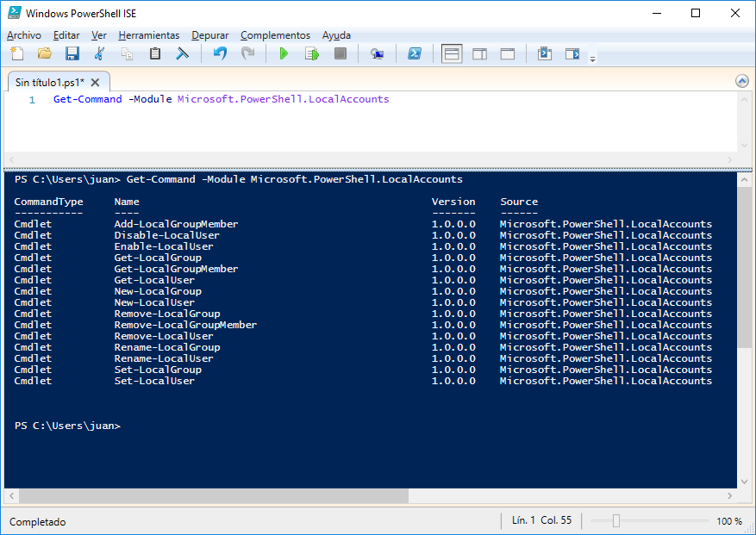Click the zoom slider in status bar

pos(616,521)
